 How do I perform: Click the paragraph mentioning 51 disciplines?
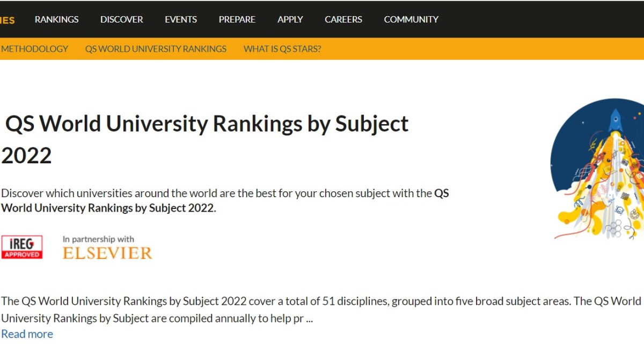click(321, 309)
